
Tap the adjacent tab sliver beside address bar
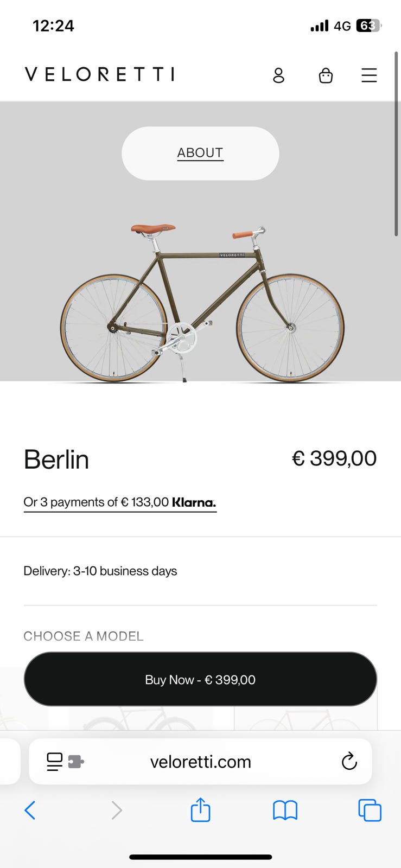coord(9,762)
